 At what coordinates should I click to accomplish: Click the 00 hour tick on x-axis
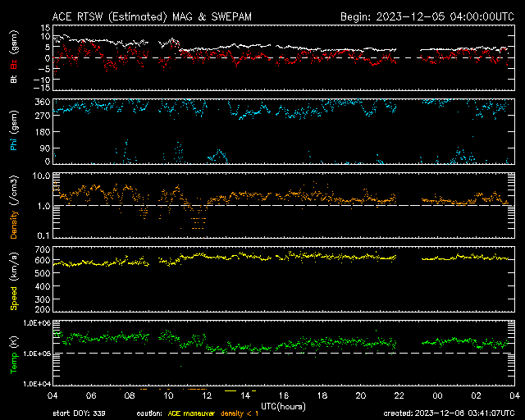[x=437, y=395]
